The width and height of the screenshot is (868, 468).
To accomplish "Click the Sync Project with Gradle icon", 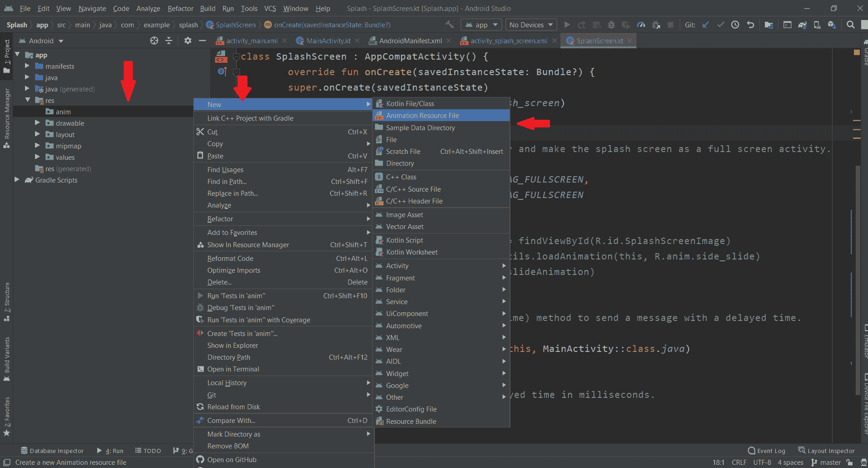I will point(802,25).
